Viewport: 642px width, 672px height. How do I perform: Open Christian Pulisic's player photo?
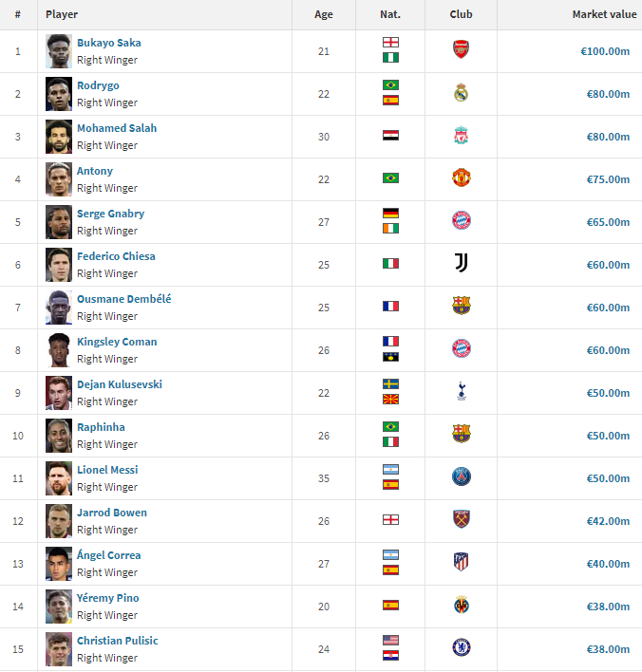[x=59, y=649]
